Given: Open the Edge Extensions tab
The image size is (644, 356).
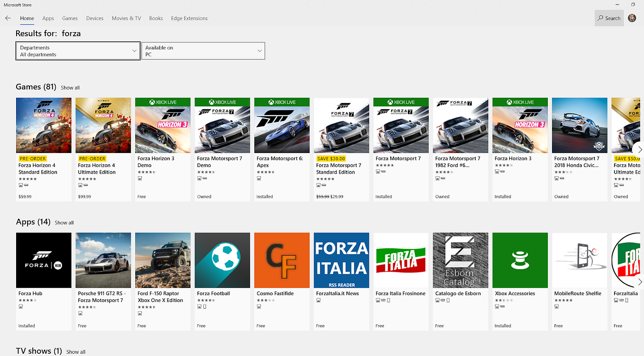Looking at the screenshot, I should [x=189, y=18].
